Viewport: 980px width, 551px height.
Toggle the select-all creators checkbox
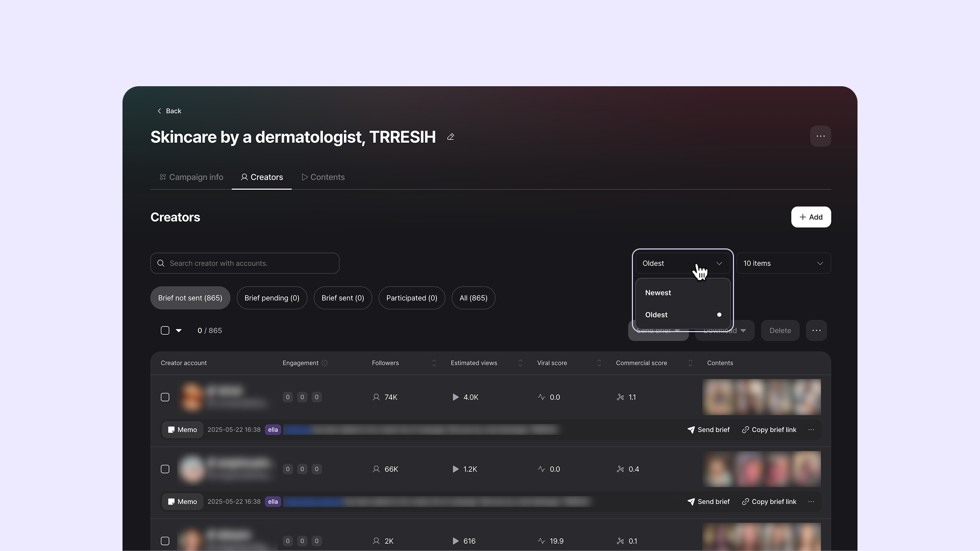[165, 331]
